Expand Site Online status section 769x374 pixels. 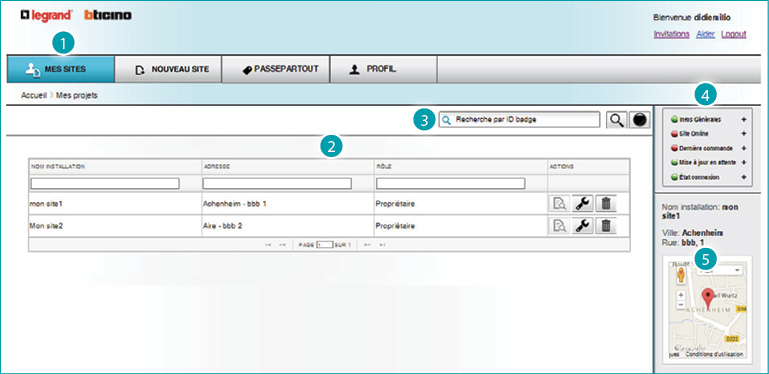click(744, 133)
